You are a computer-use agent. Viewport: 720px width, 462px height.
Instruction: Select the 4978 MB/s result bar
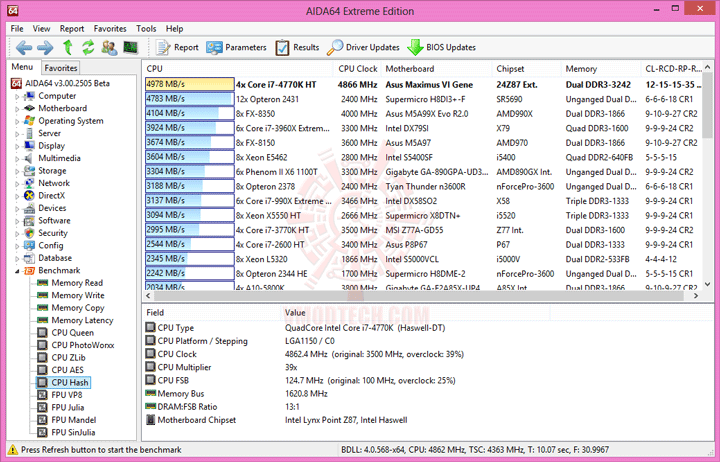(190, 85)
